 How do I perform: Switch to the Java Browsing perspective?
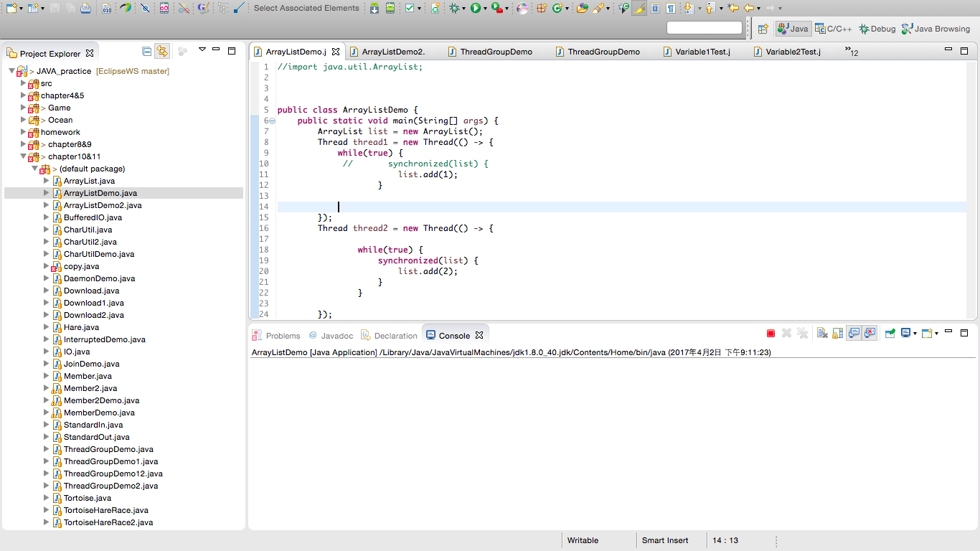pyautogui.click(x=936, y=29)
